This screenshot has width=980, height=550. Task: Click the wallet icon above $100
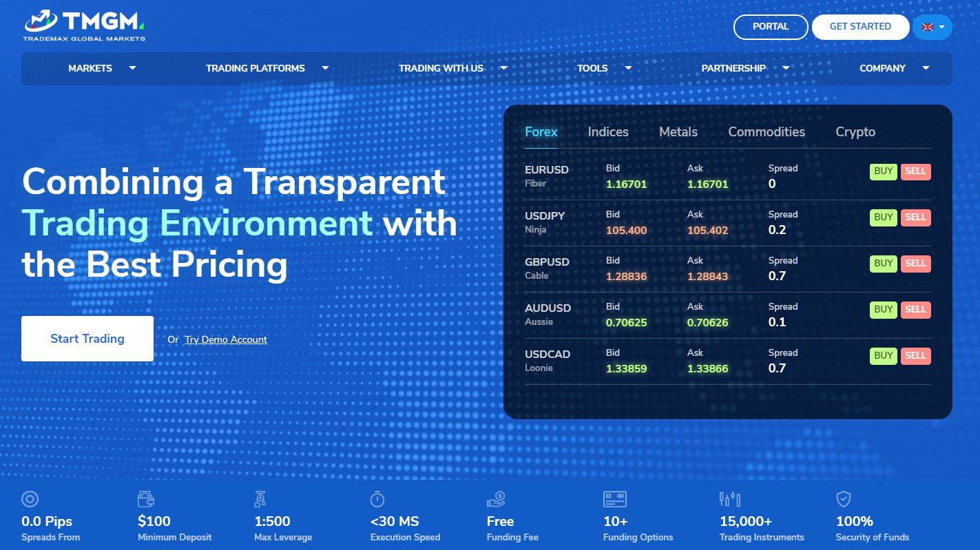(146, 499)
